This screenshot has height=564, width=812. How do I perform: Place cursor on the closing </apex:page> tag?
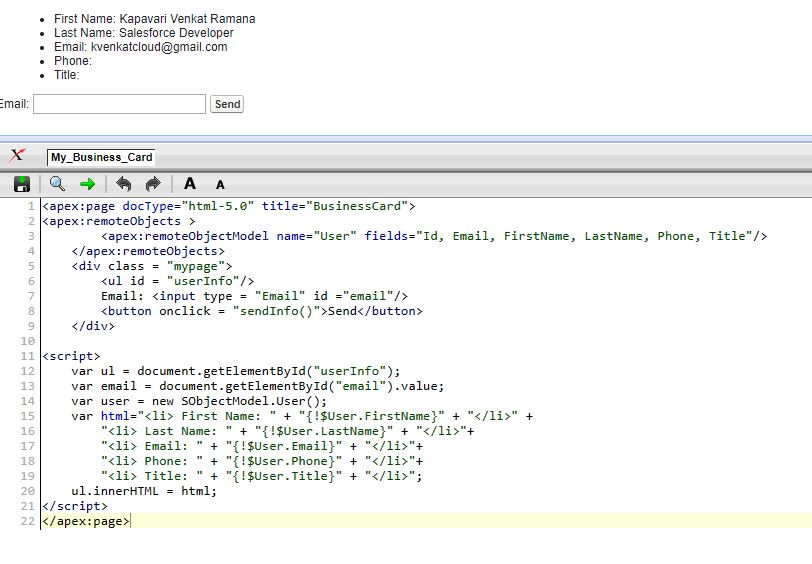pos(85,521)
